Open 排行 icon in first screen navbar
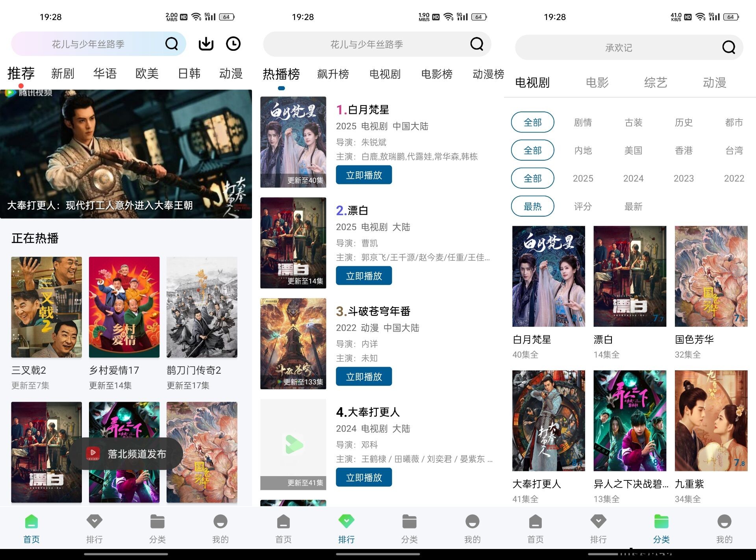Screen dimensions: 756x560 [94, 521]
